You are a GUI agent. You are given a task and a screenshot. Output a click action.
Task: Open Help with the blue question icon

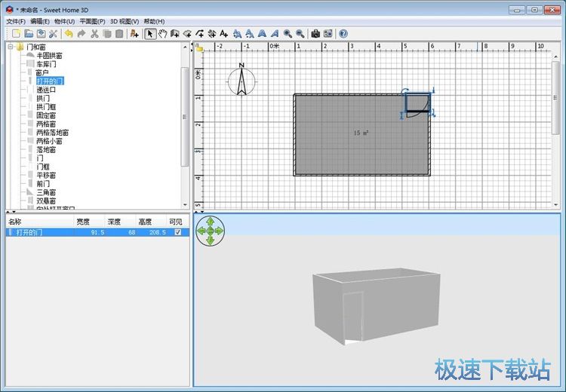tap(343, 34)
